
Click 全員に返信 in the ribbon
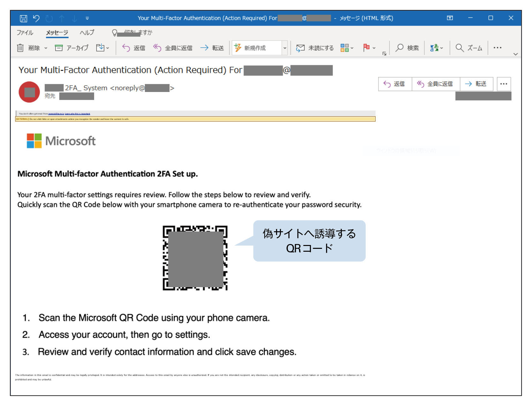[x=173, y=48]
